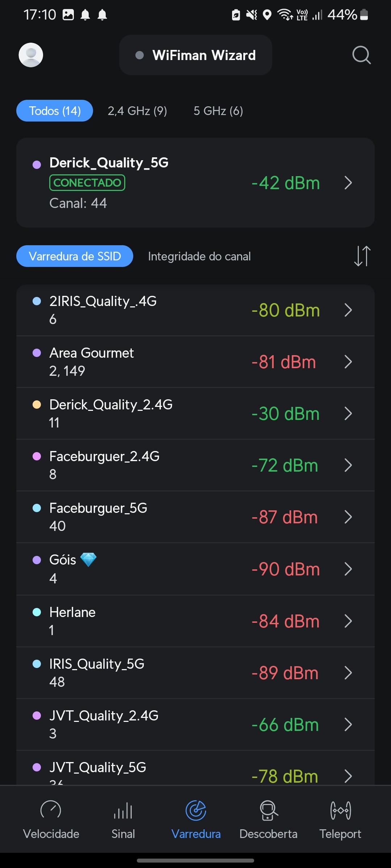The height and width of the screenshot is (868, 391).
Task: Open the Teleport icon
Action: (x=340, y=810)
